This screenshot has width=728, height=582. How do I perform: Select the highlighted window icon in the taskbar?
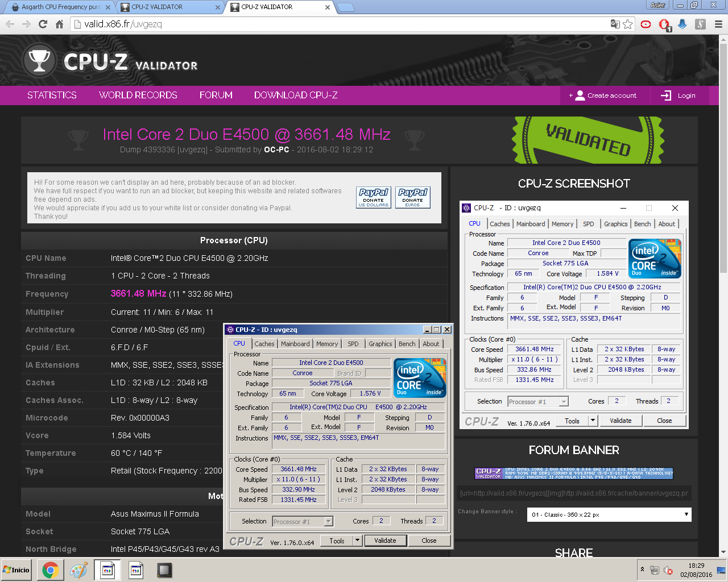pos(107,570)
